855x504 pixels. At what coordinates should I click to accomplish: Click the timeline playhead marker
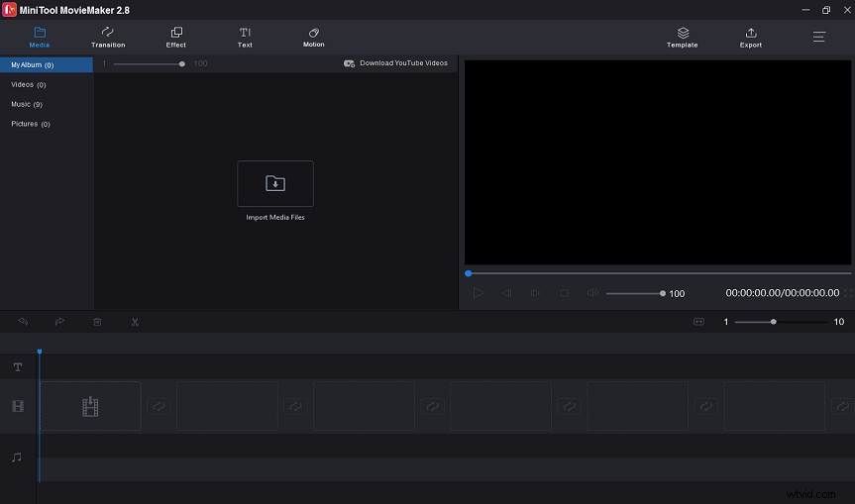point(40,352)
